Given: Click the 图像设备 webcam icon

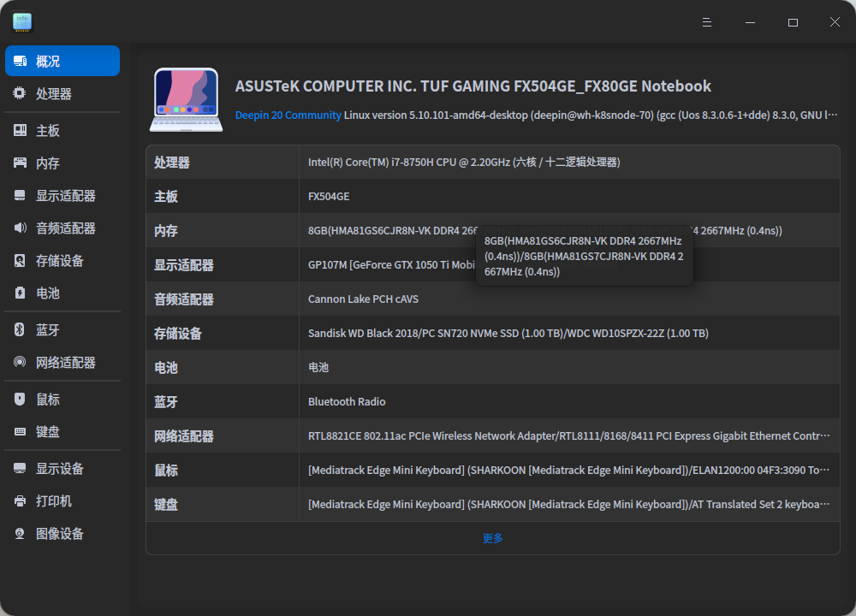Looking at the screenshot, I should (20, 533).
